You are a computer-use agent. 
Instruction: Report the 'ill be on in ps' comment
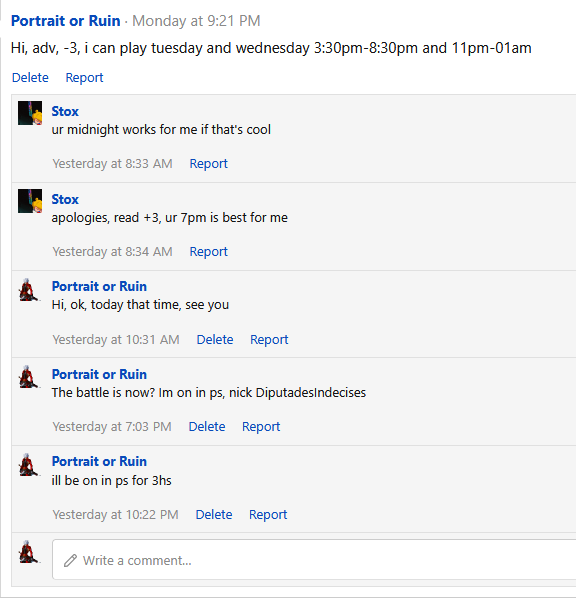click(x=268, y=514)
